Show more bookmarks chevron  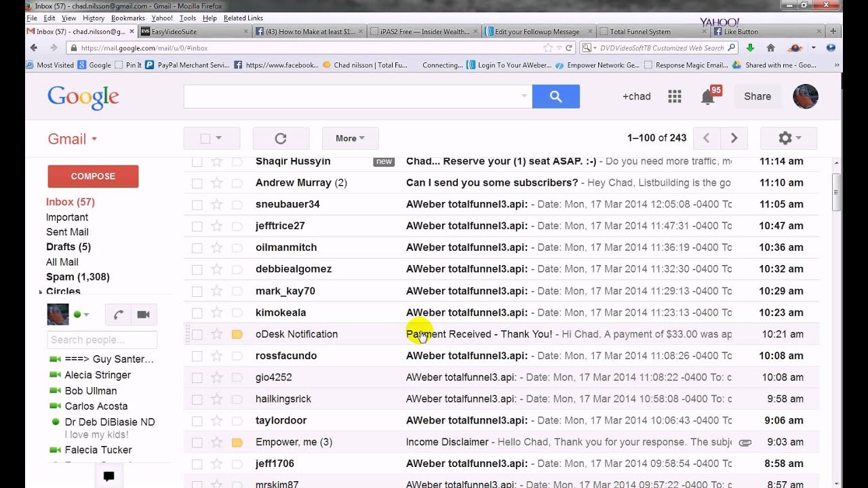pyautogui.click(x=837, y=65)
